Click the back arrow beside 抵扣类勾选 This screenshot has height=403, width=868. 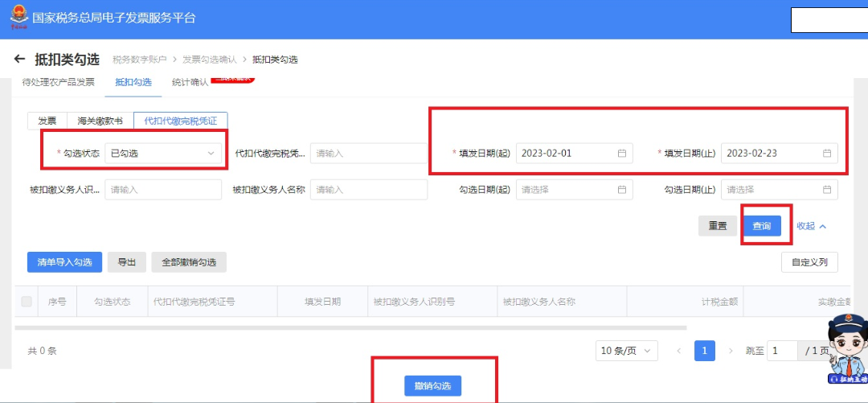pos(20,59)
